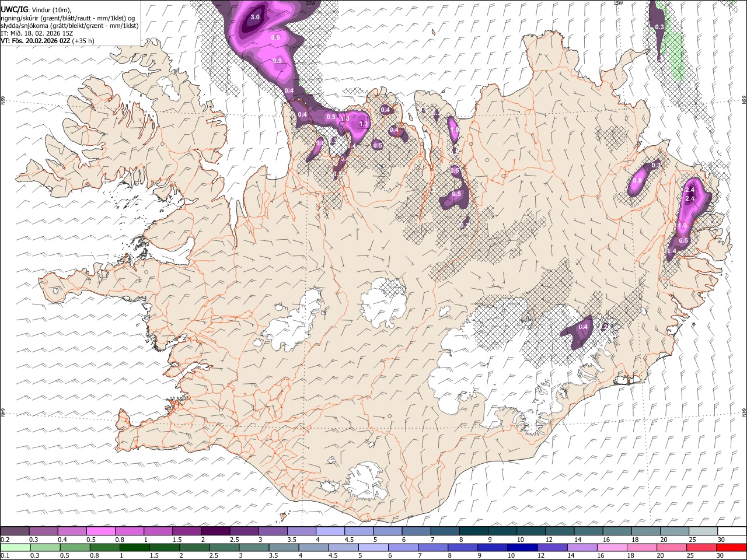Image resolution: width=747 pixels, height=560 pixels.
Task: Click the '1.7' snowfall value on the map
Action: click(364, 124)
